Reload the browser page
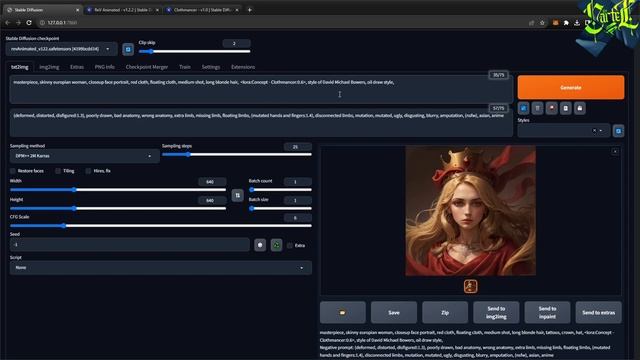Viewport: 640px width, 360px height. point(29,22)
